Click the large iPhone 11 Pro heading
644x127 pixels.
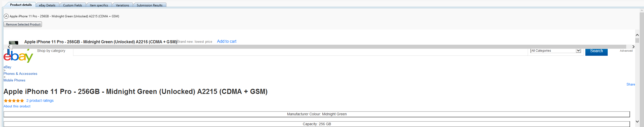[x=136, y=91]
